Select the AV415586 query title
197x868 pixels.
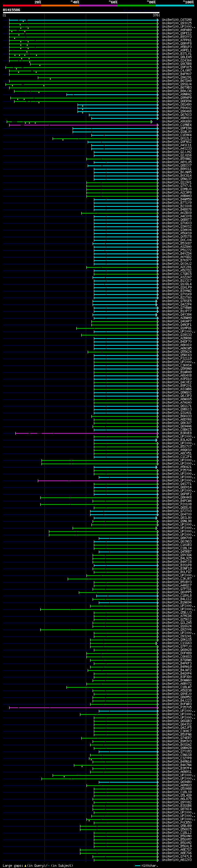coord(11,10)
